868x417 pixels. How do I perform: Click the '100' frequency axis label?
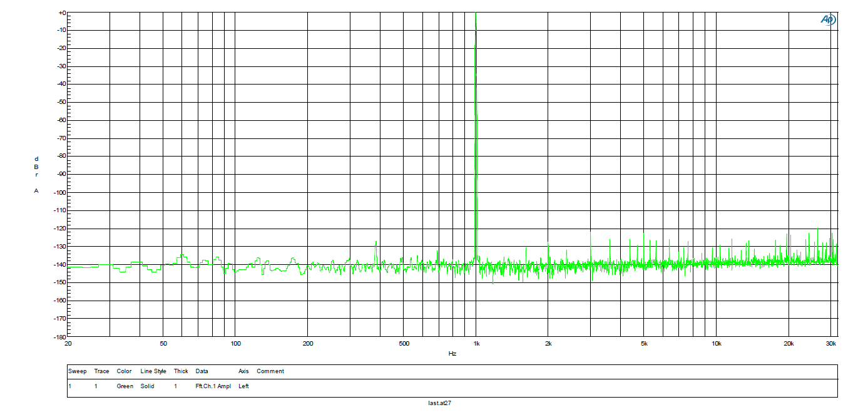pos(235,344)
